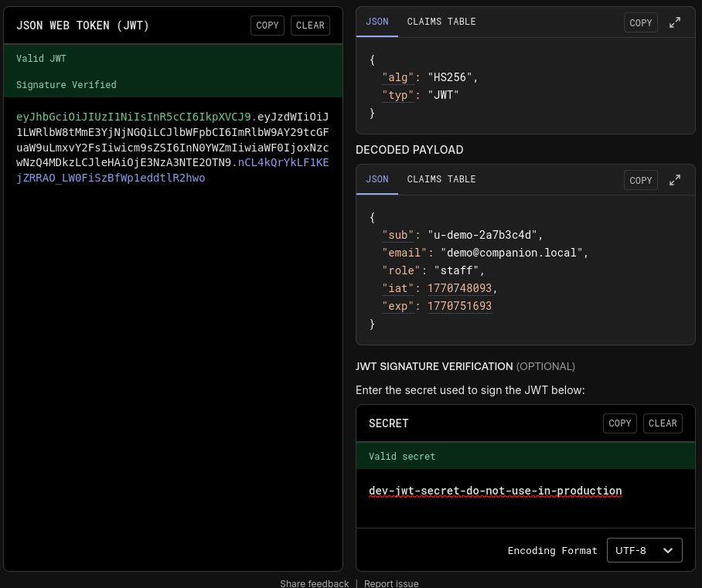Click the iat timestamp value 1770748093
702x588 pixels.
(x=460, y=288)
